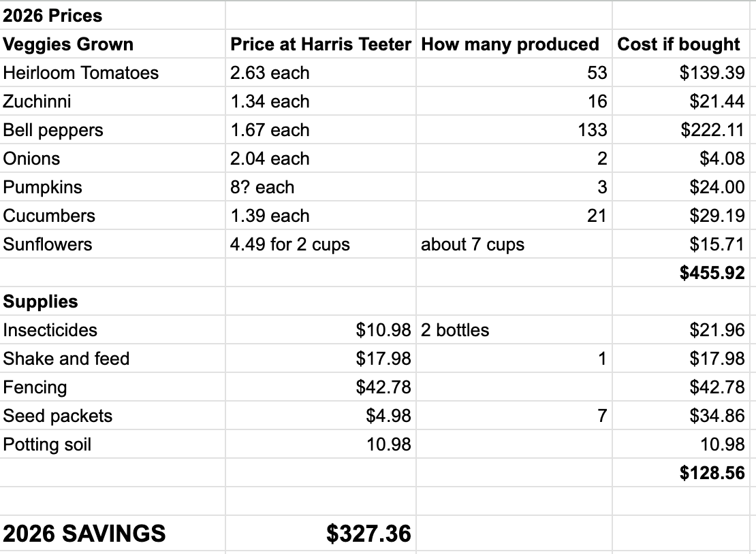Click the Heirloom Tomatoes cost cell $139.39

681,73
